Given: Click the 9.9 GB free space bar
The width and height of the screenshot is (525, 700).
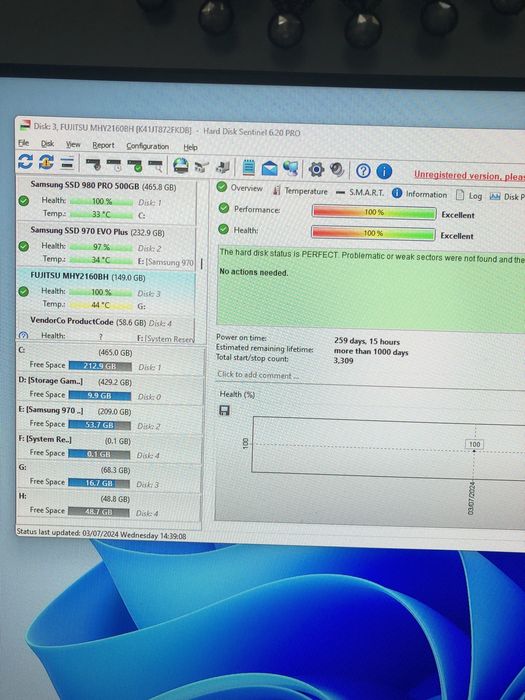Looking at the screenshot, I should (100, 396).
